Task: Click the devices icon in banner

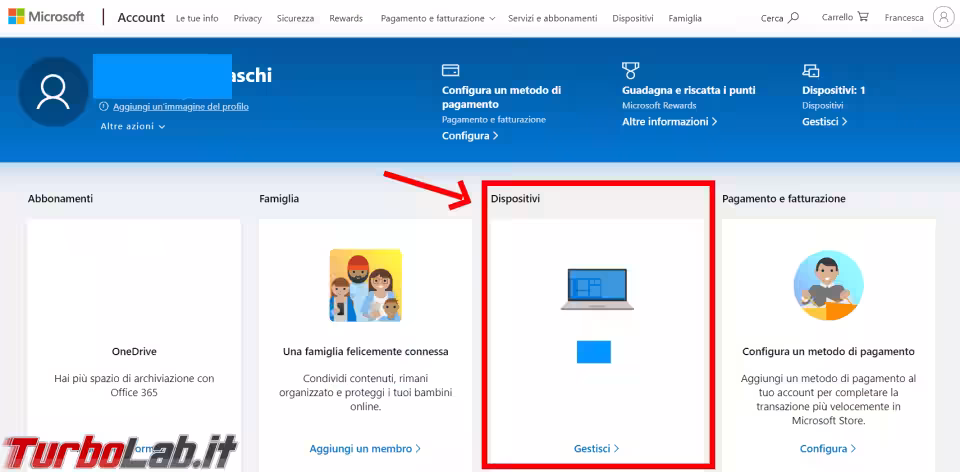Action: [811, 70]
